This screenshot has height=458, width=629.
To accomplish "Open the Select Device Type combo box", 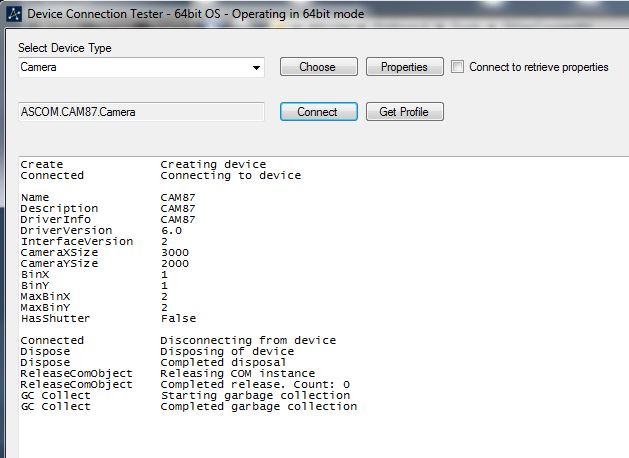I will (141, 67).
